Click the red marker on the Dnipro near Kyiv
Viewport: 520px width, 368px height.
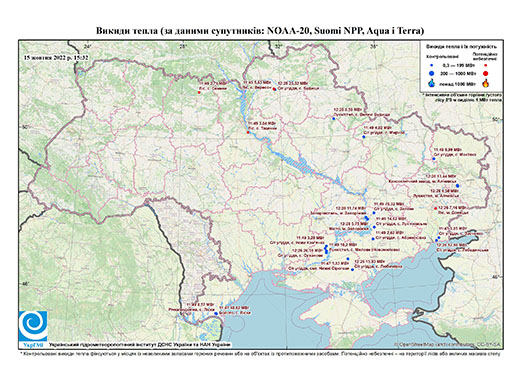click(248, 132)
